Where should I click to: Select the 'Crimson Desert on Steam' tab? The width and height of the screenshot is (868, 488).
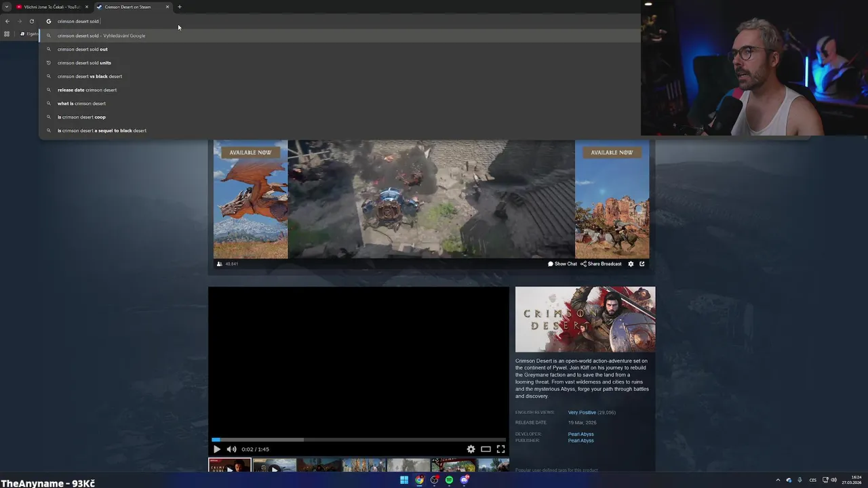click(x=132, y=7)
